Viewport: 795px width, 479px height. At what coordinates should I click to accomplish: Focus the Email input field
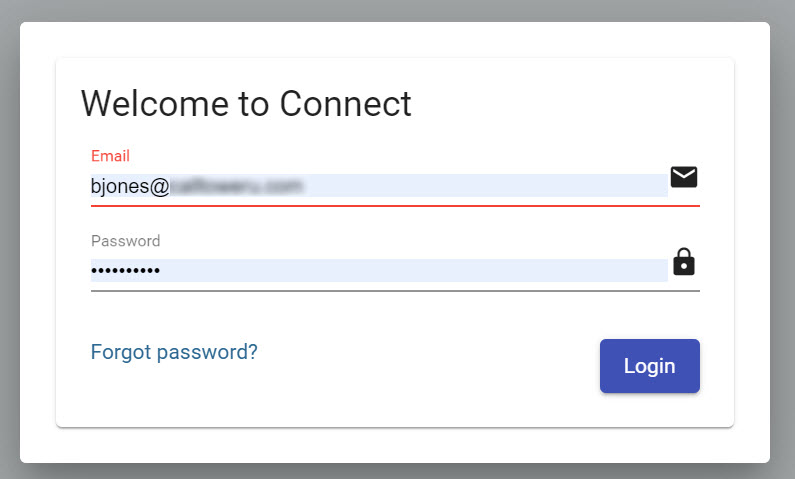click(379, 186)
